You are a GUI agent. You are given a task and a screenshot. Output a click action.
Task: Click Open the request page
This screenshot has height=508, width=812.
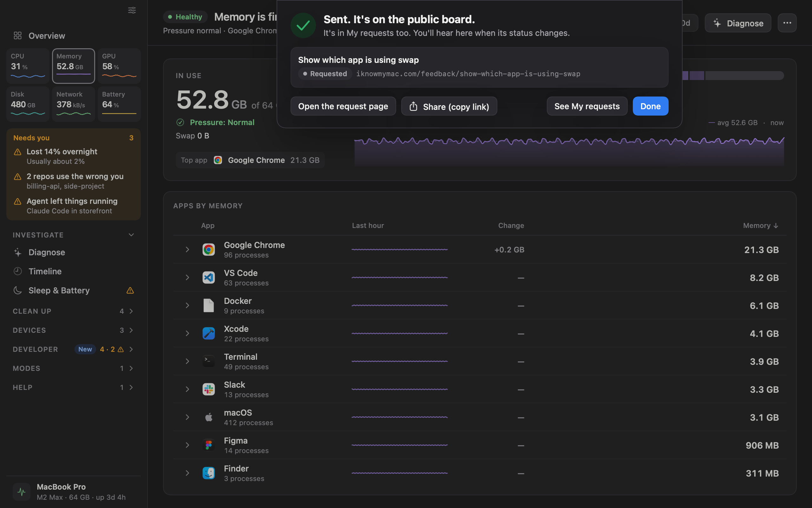point(343,106)
